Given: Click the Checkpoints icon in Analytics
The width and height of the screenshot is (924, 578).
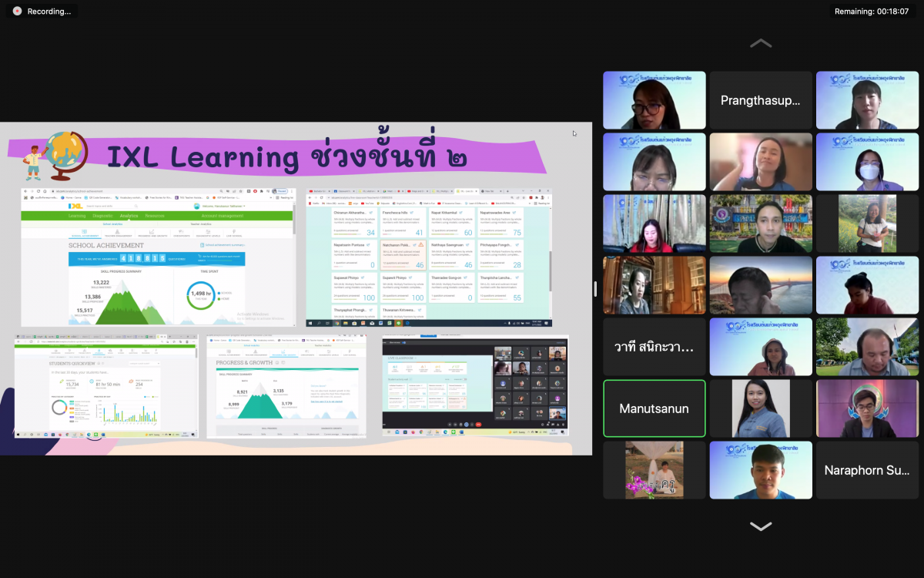Looking at the screenshot, I should (x=179, y=231).
